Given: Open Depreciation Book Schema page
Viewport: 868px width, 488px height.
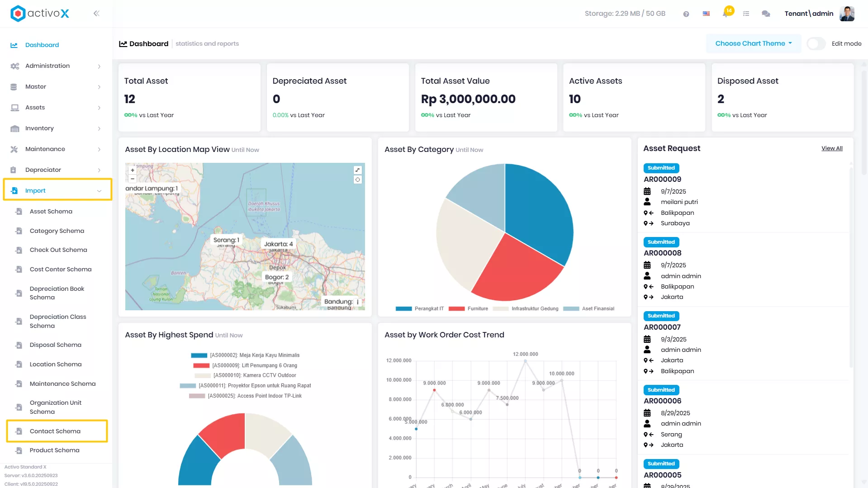Looking at the screenshot, I should 57,293.
